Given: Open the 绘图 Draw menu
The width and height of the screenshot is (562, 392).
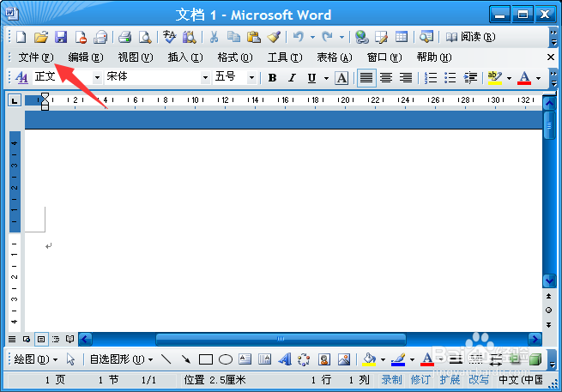Looking at the screenshot, I should pos(35,359).
